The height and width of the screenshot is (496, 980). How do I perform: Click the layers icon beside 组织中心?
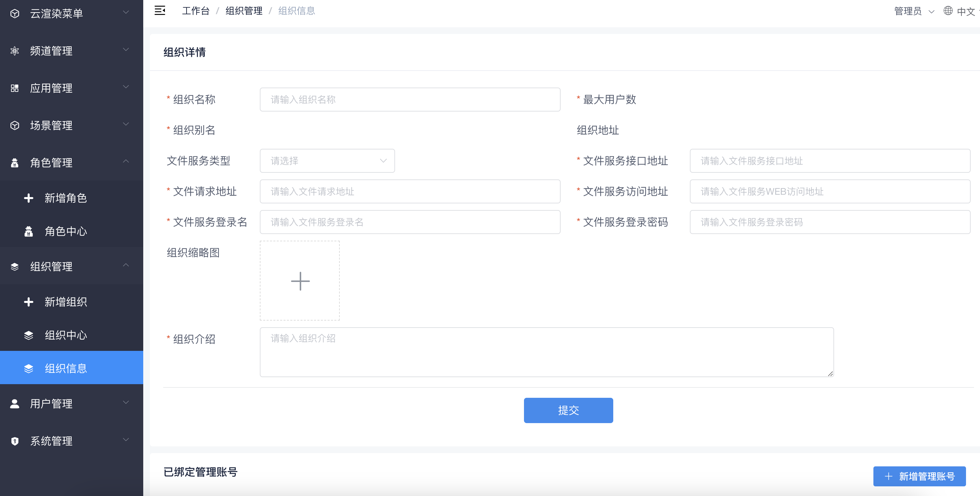click(29, 335)
